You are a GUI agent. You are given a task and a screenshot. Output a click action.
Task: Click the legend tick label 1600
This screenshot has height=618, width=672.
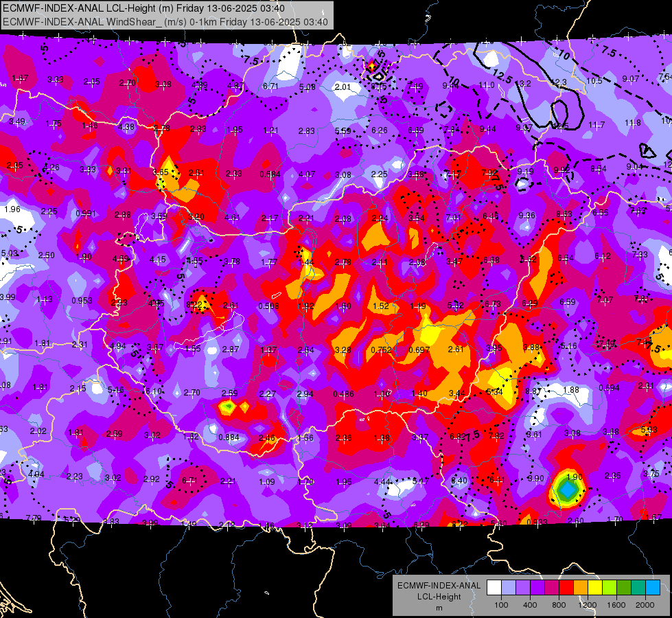(x=616, y=605)
